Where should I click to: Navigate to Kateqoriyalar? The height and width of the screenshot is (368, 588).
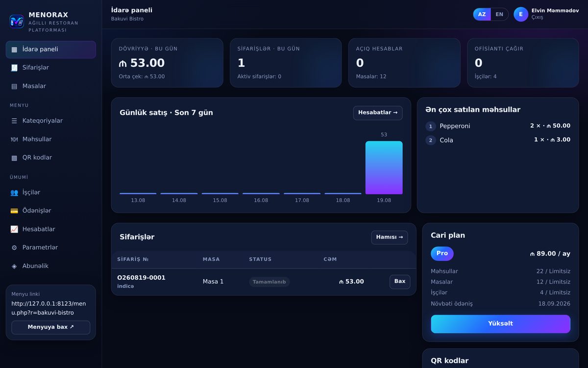point(51,121)
